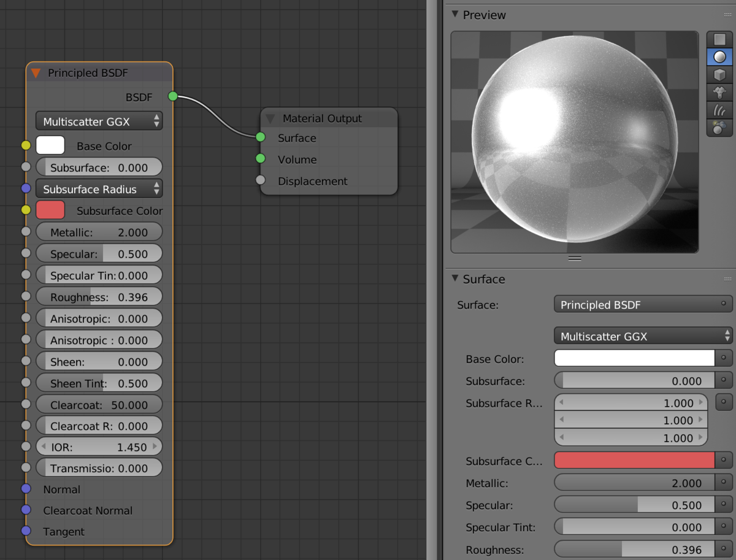The image size is (736, 560).
Task: Select the hair strands preview type
Action: click(x=720, y=110)
